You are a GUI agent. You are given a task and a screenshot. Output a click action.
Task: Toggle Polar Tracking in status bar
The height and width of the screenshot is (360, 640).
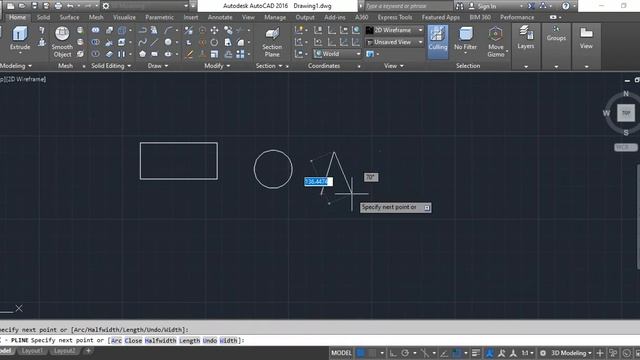coord(405,353)
